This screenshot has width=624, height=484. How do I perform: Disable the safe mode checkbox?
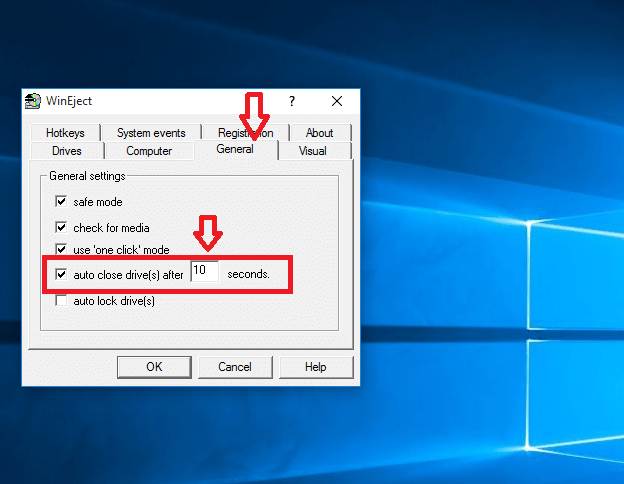click(61, 201)
